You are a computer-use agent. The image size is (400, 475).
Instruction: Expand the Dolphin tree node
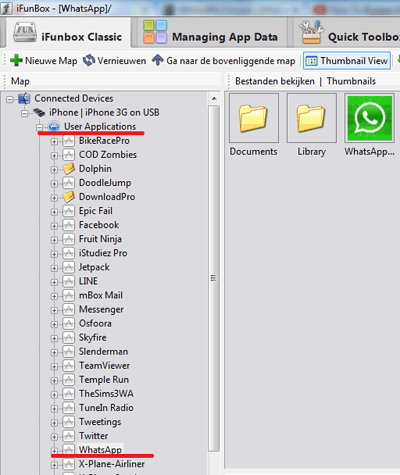click(x=54, y=170)
